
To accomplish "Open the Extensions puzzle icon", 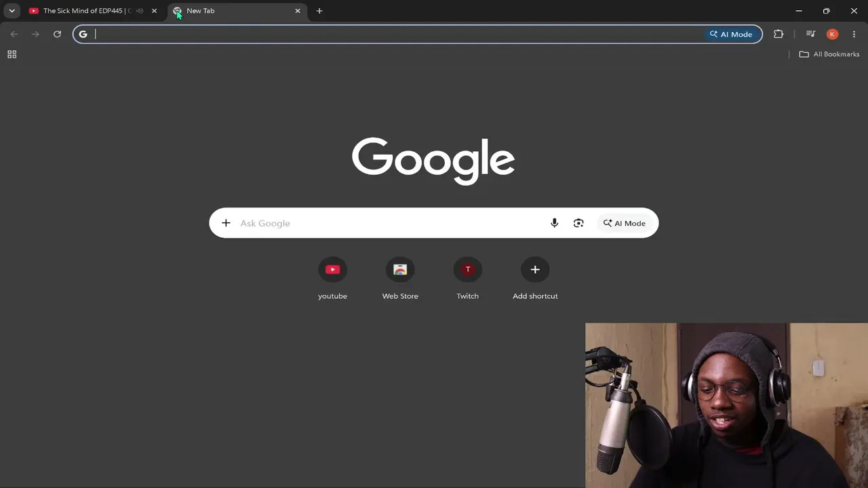I will [778, 34].
